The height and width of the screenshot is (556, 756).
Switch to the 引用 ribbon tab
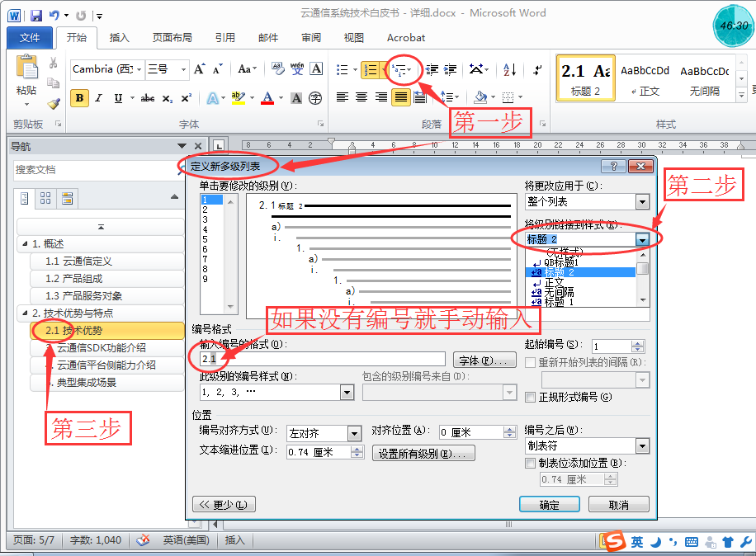coord(225,38)
